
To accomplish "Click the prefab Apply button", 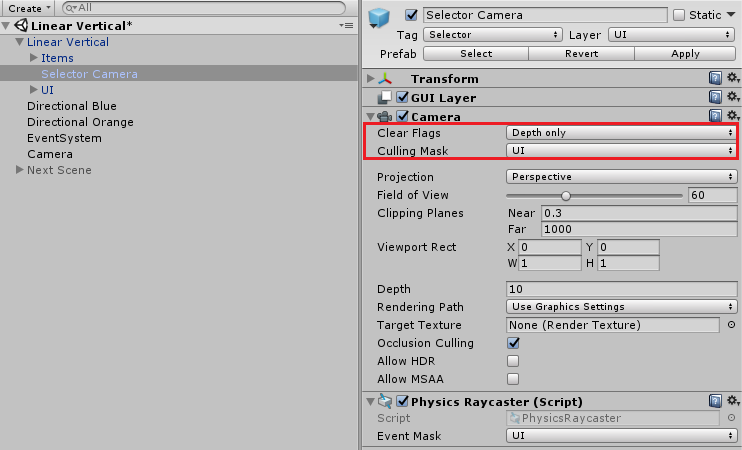I will [685, 53].
